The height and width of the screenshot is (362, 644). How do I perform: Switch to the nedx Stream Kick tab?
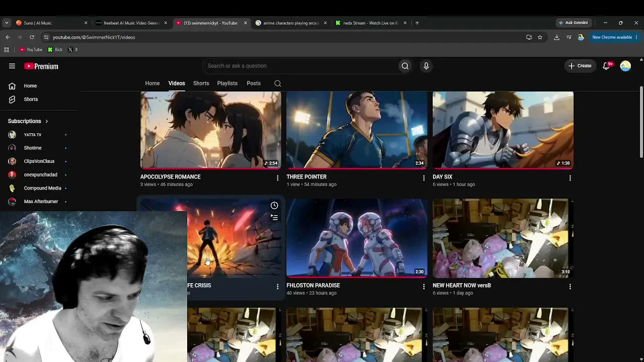click(371, 23)
